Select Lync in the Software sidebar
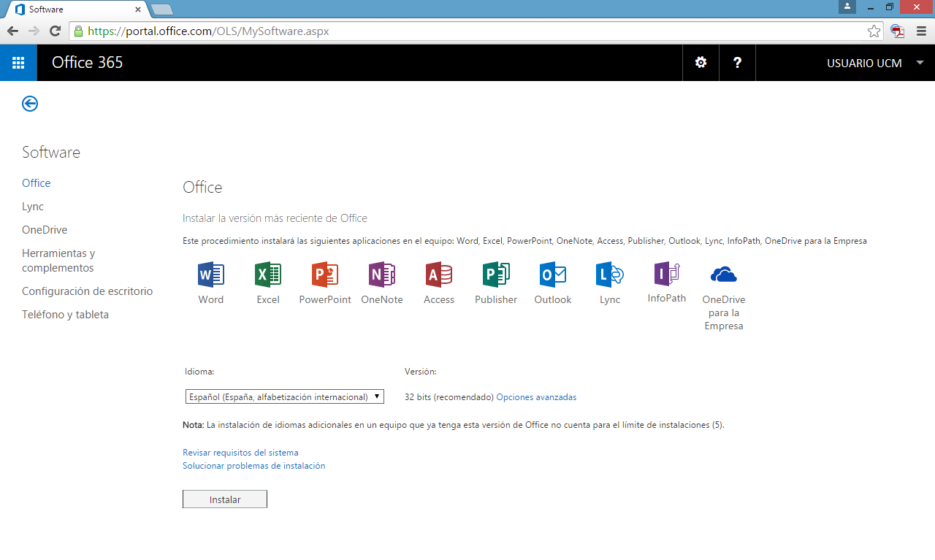The width and height of the screenshot is (935, 560). (33, 207)
